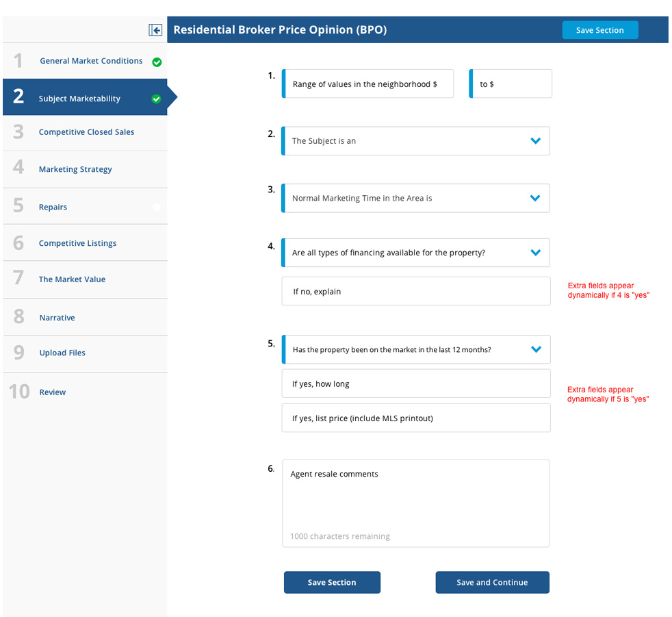672x617 pixels.
Task: Collapse the sidebar with the arrow icon
Action: [155, 30]
